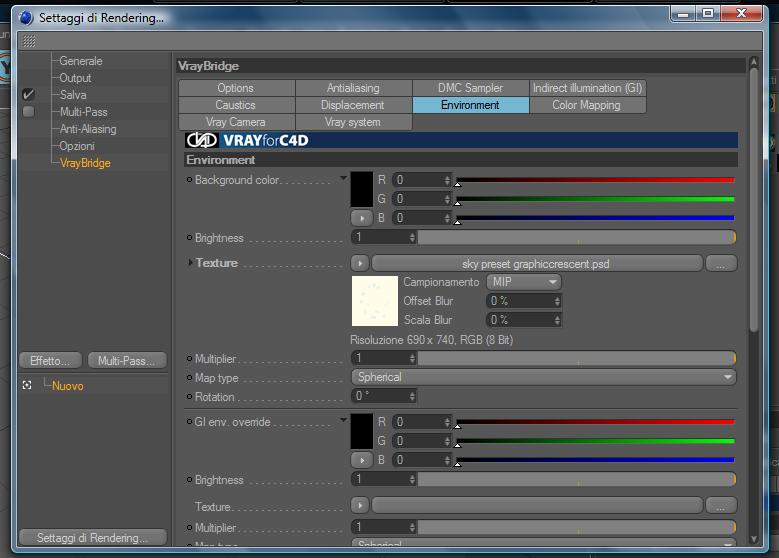Click the sky preset graphiccrescent.psd texture button
Screen dimensions: 779x558
coord(537,263)
